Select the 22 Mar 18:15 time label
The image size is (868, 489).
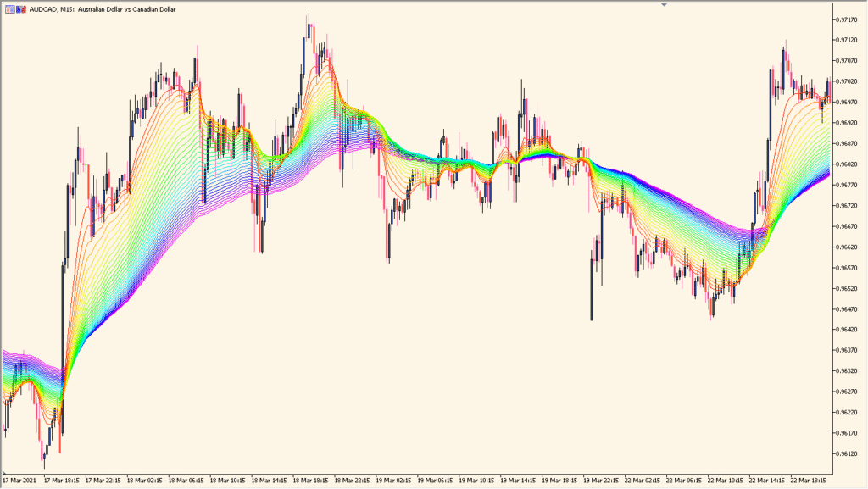[809, 481]
